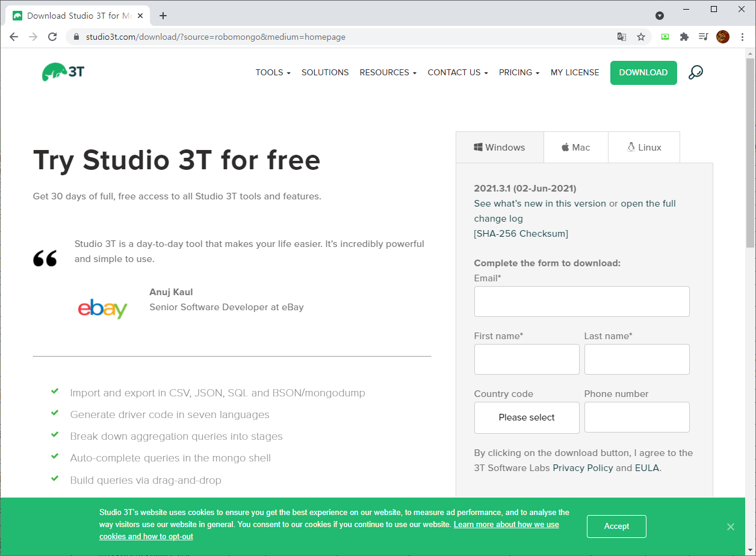Viewport: 756px width, 556px height.
Task: Expand the RESOURCES menu
Action: tap(388, 72)
